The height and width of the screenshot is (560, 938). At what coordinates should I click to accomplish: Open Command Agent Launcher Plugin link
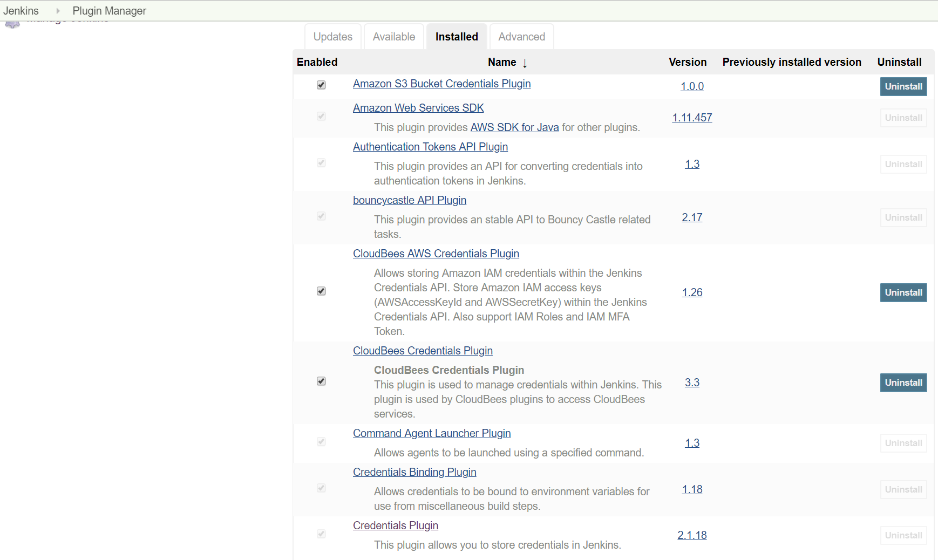(432, 433)
